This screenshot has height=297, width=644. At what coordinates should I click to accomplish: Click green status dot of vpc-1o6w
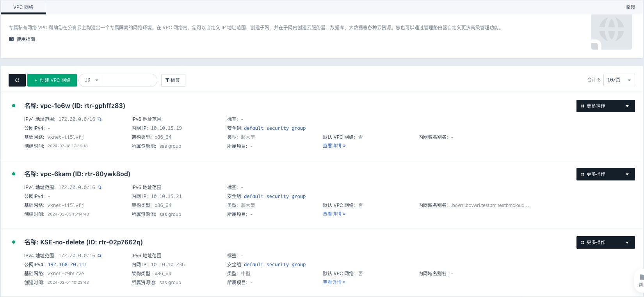pyautogui.click(x=14, y=106)
